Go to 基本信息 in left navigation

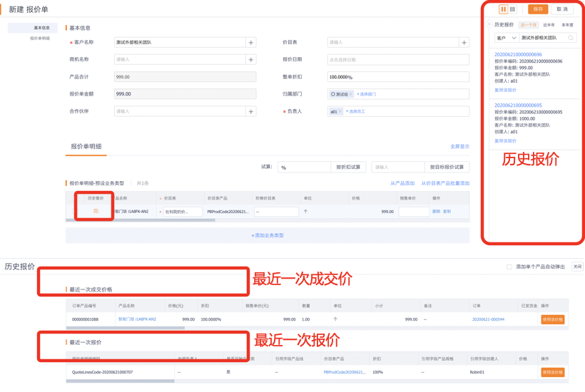pos(41,28)
